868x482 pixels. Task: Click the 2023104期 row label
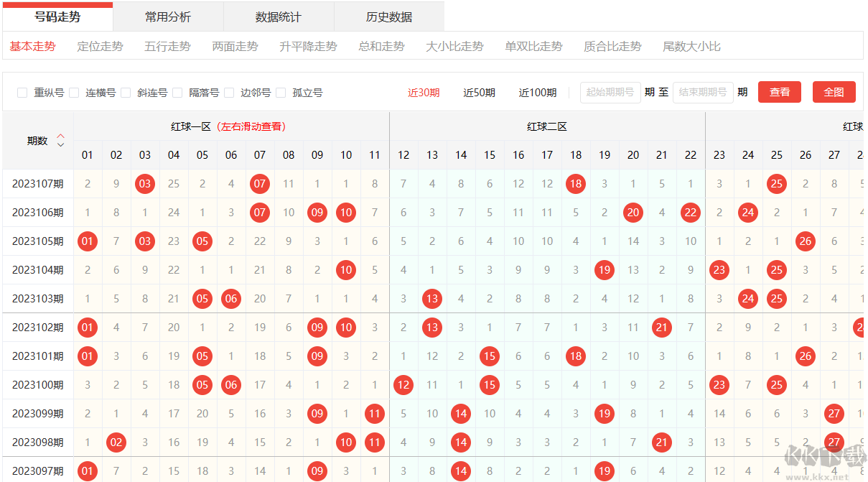coord(38,270)
